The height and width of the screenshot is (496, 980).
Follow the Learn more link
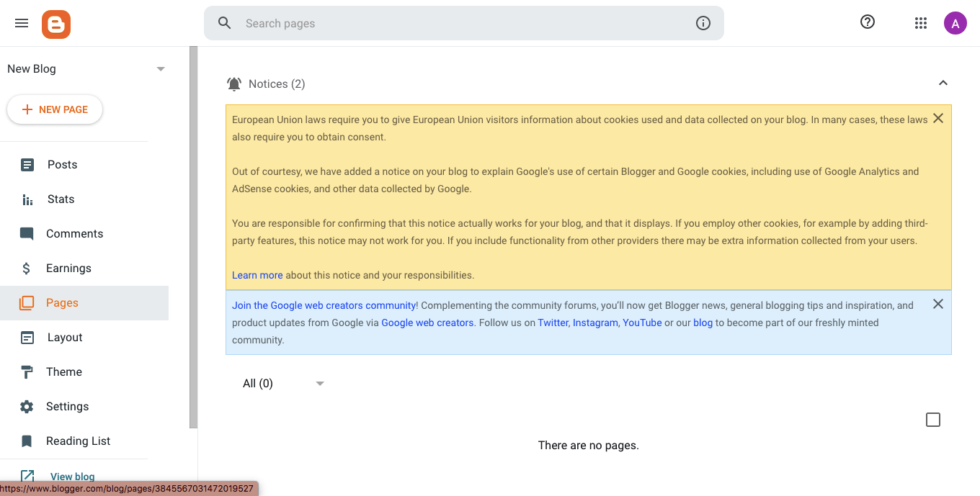pyautogui.click(x=257, y=275)
